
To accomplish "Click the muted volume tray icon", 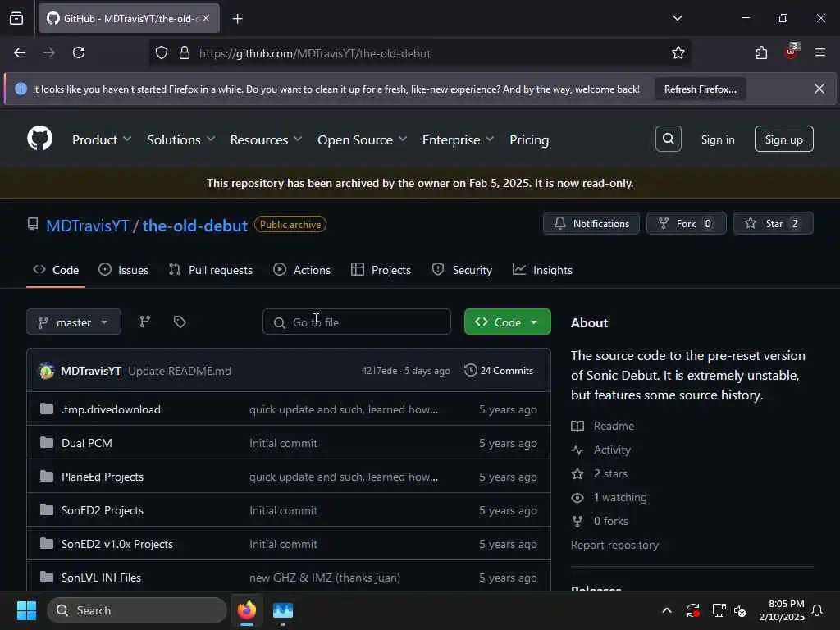I will click(x=741, y=610).
